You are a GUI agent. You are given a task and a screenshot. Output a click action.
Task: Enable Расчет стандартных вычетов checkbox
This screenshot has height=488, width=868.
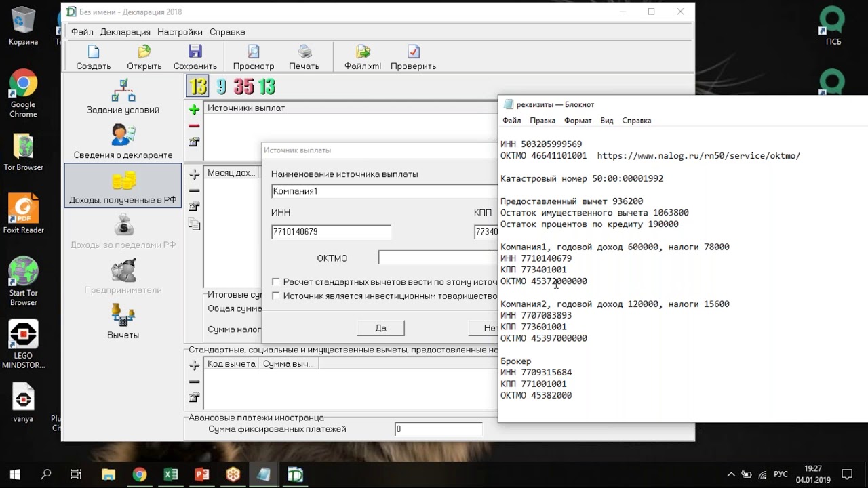pyautogui.click(x=275, y=281)
